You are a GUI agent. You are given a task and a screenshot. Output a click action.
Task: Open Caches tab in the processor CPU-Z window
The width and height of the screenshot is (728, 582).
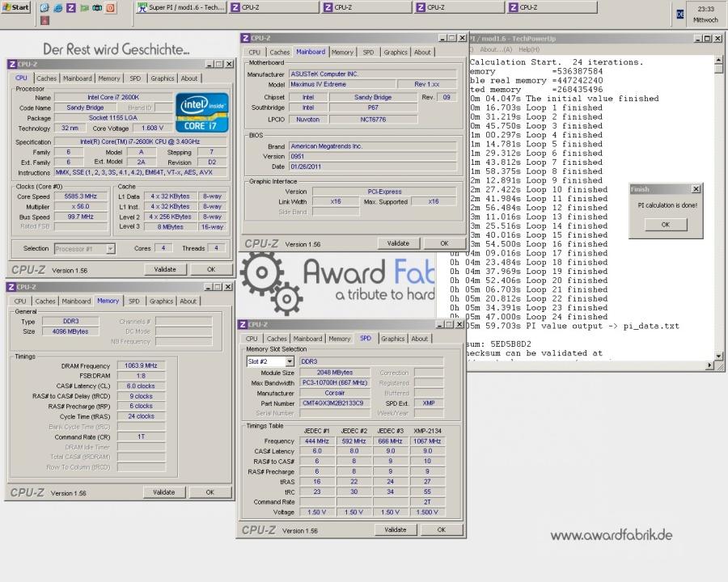click(x=46, y=78)
